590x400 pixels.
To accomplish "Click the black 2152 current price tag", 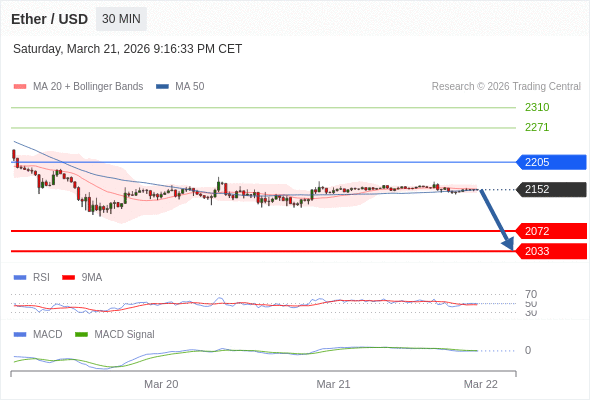I will coord(551,189).
